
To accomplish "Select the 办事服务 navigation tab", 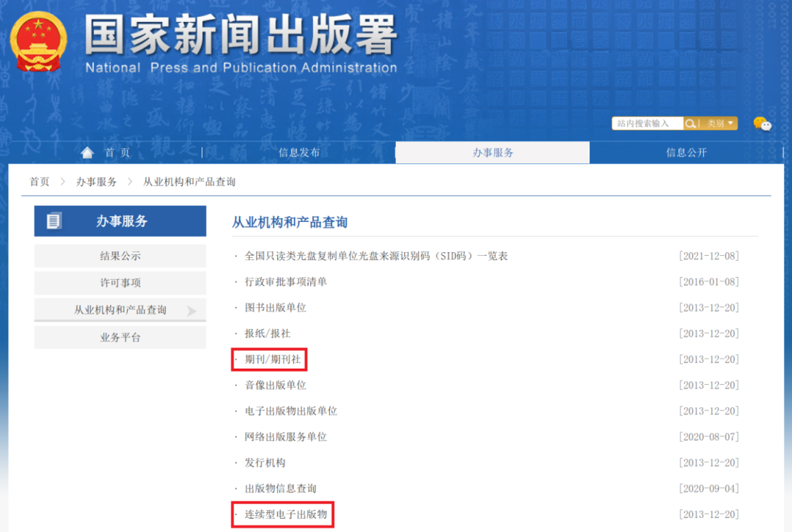I will coord(493,152).
